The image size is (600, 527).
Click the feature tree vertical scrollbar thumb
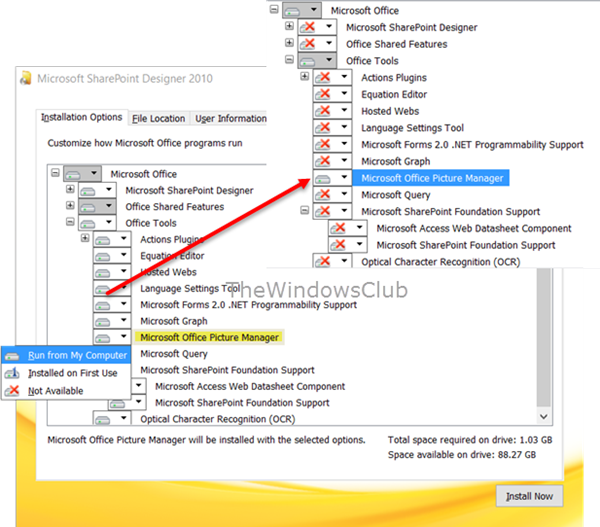pos(544,337)
